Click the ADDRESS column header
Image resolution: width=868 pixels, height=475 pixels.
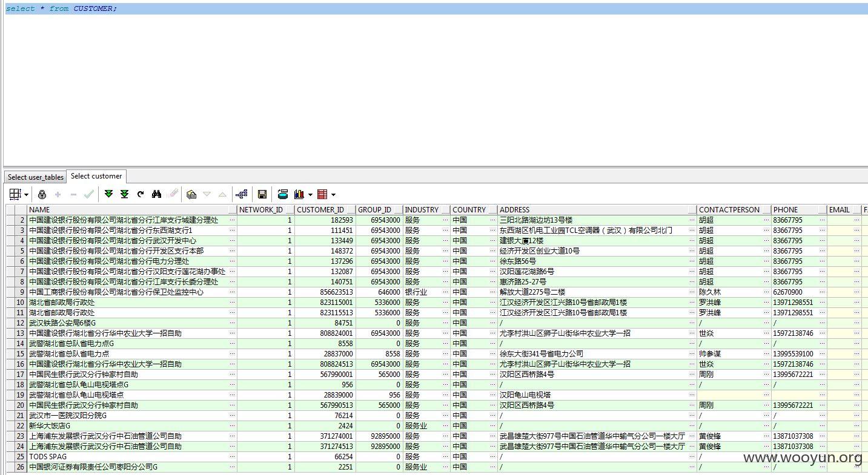(x=597, y=210)
